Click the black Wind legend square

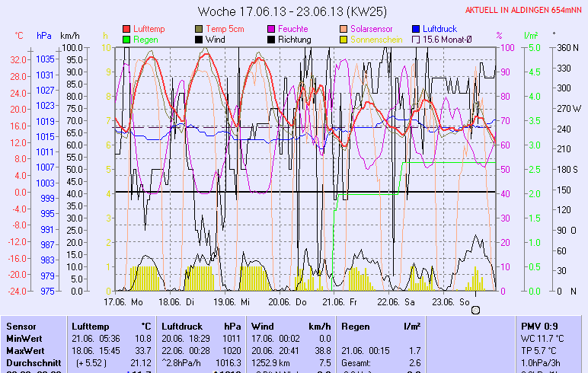click(200, 40)
